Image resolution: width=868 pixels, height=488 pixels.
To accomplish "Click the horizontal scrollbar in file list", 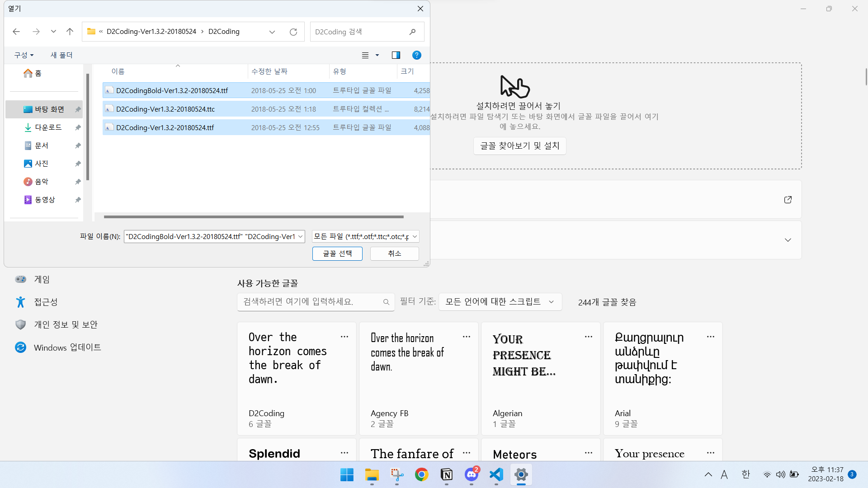I will coord(253,217).
